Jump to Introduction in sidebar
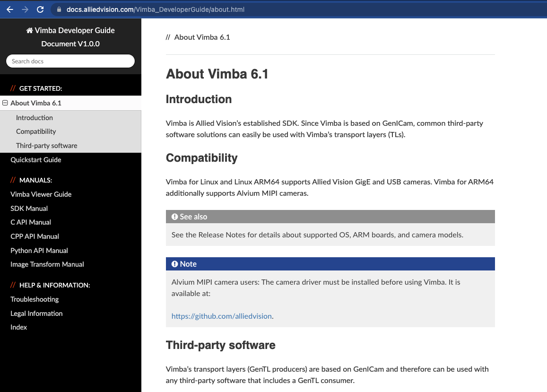Screen dimensions: 547x392 coord(35,118)
